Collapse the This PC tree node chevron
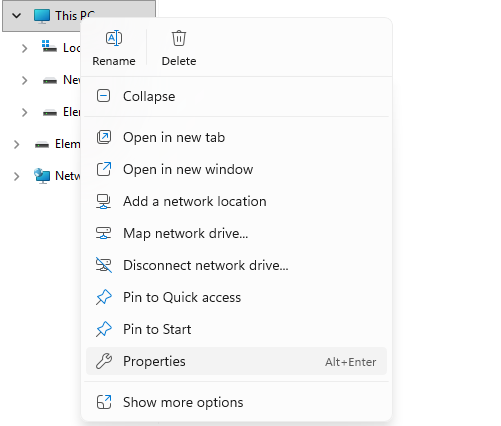501x426 pixels. click(16, 16)
